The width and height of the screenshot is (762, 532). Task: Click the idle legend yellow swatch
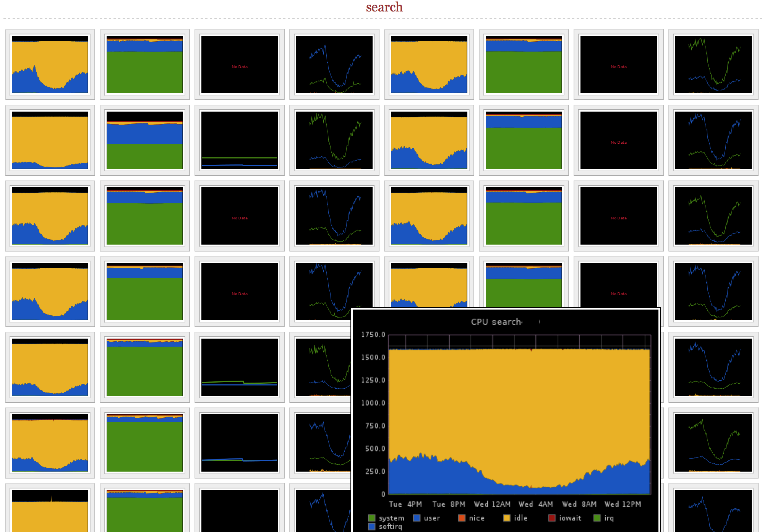click(507, 518)
